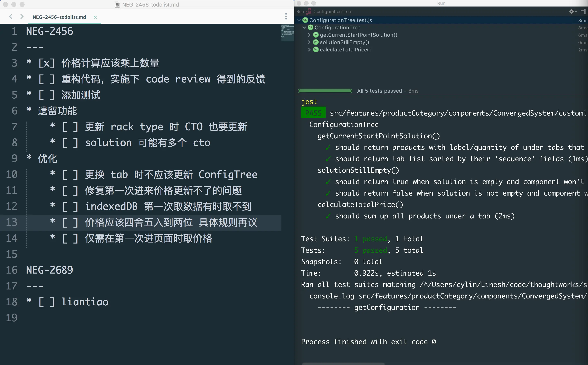
Task: Click the Jest icon beside ConfigurationTree
Action: tap(309, 11)
